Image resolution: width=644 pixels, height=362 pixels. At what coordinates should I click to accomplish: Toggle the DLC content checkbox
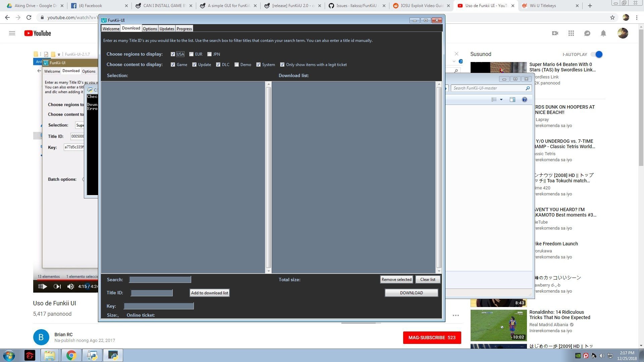(x=218, y=65)
